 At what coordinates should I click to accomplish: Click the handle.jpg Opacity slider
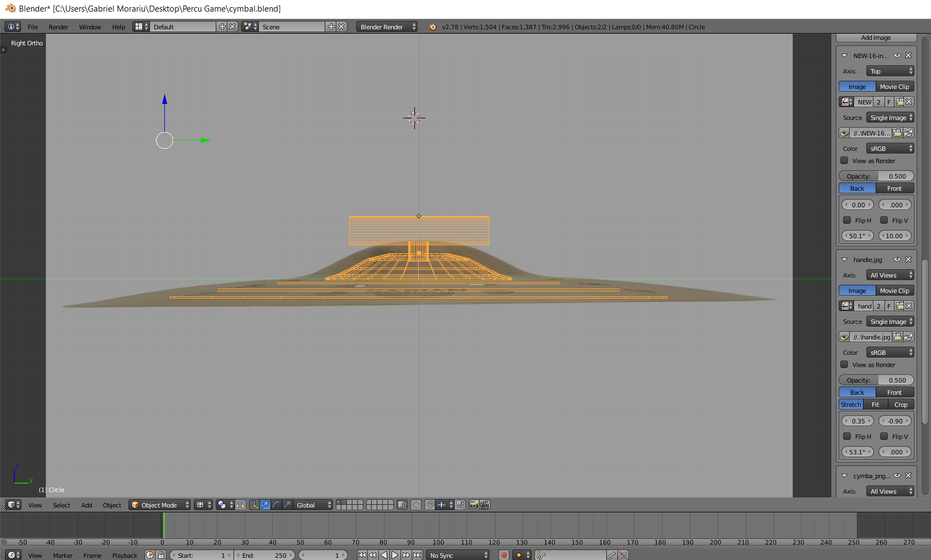click(x=876, y=380)
